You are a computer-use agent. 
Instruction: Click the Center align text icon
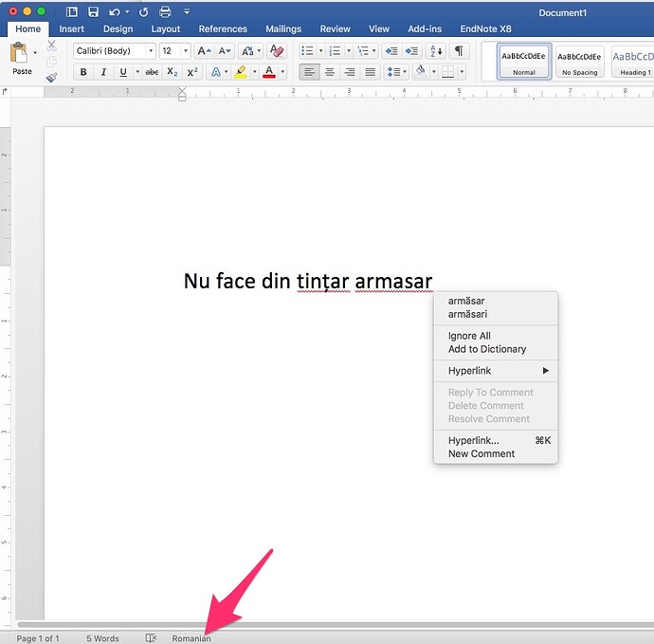point(330,72)
